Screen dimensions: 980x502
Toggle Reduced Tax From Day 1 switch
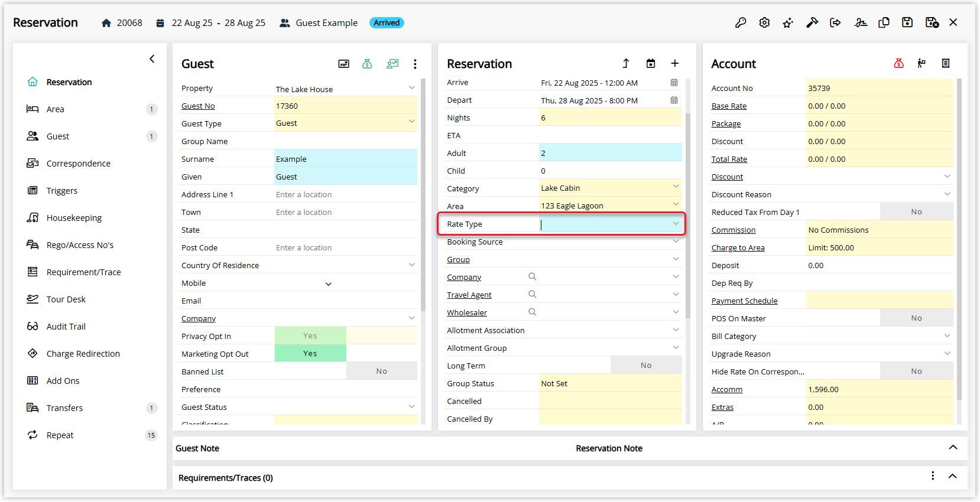pyautogui.click(x=916, y=211)
